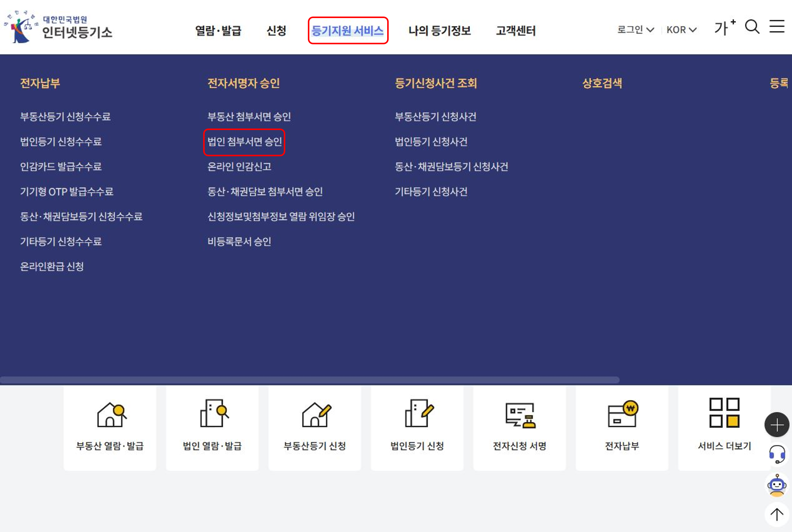This screenshot has width=792, height=532.
Task: Click the search magnifier icon
Action: coord(752,27)
